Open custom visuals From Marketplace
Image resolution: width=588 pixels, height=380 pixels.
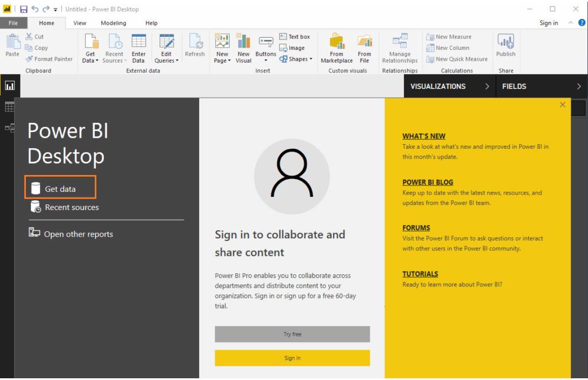pos(336,48)
